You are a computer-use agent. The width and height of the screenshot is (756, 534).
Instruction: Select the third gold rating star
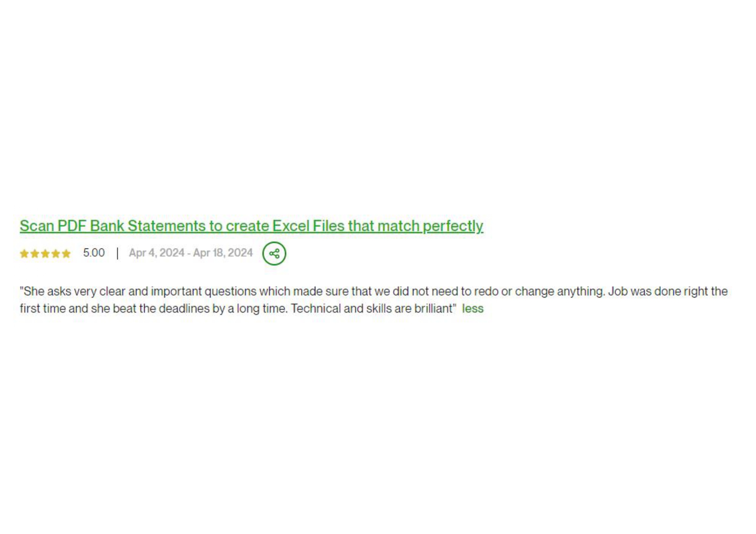pos(45,254)
